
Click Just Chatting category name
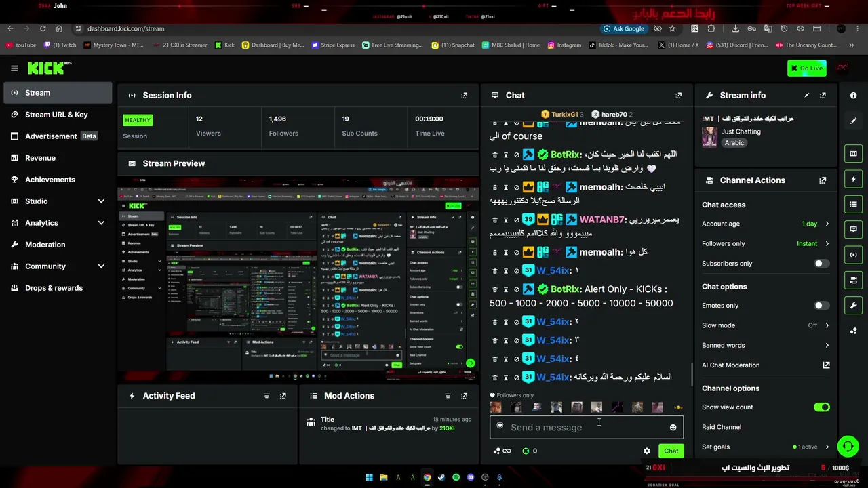741,131
